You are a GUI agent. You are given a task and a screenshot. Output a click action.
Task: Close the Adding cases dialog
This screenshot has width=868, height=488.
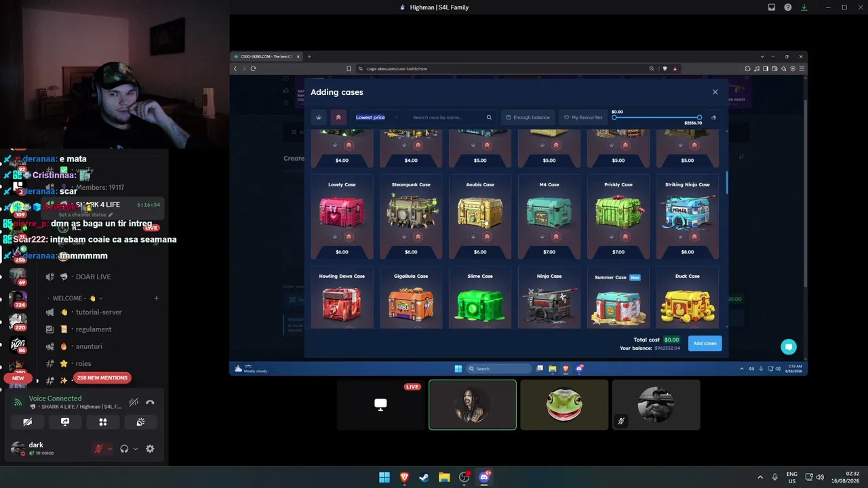tap(715, 92)
